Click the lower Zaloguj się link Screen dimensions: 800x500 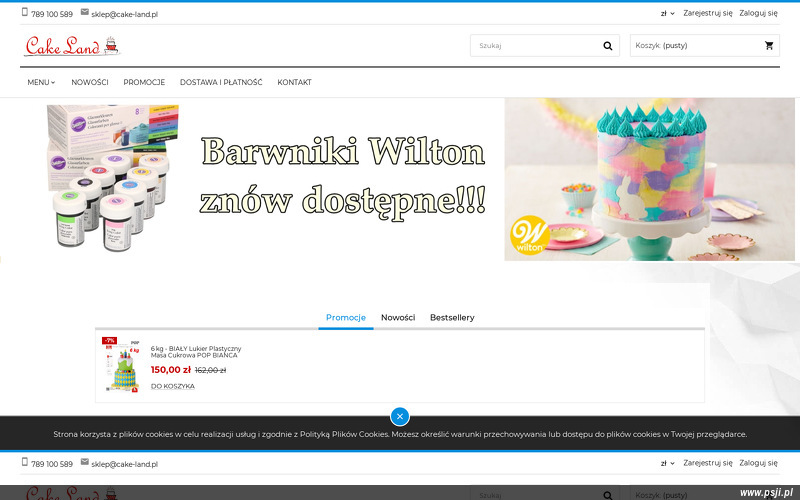[758, 463]
